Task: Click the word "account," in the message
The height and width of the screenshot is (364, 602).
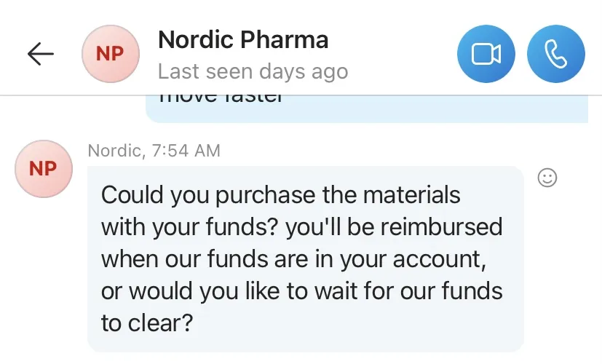Action: coord(440,260)
